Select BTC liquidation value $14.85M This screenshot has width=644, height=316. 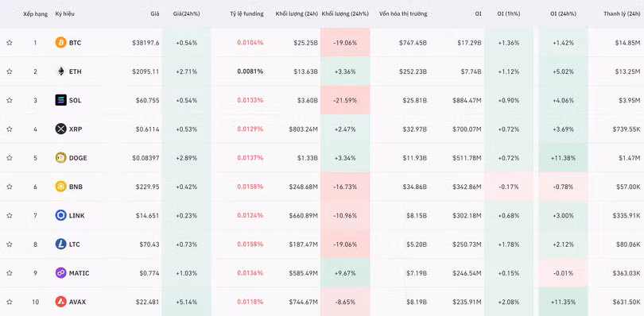(627, 43)
